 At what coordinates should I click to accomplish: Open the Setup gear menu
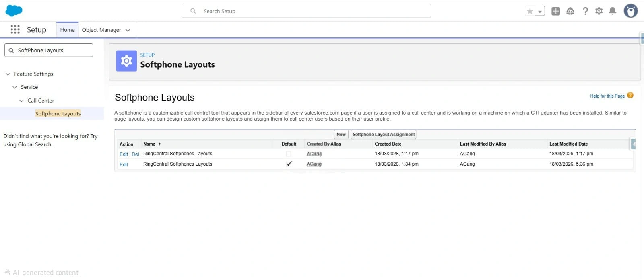[x=599, y=11]
